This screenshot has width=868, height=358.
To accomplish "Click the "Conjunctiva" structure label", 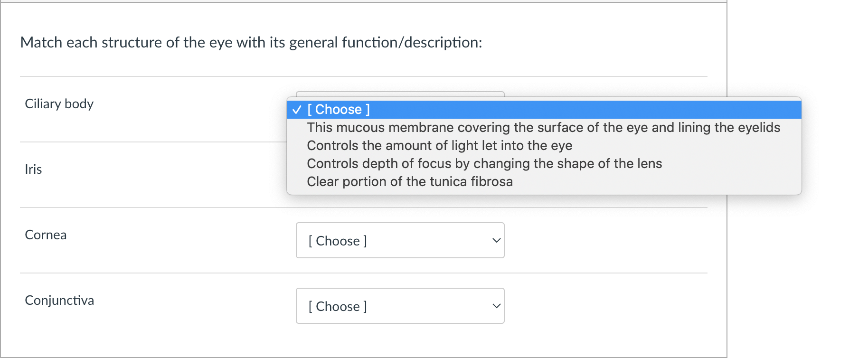I will pos(59,300).
